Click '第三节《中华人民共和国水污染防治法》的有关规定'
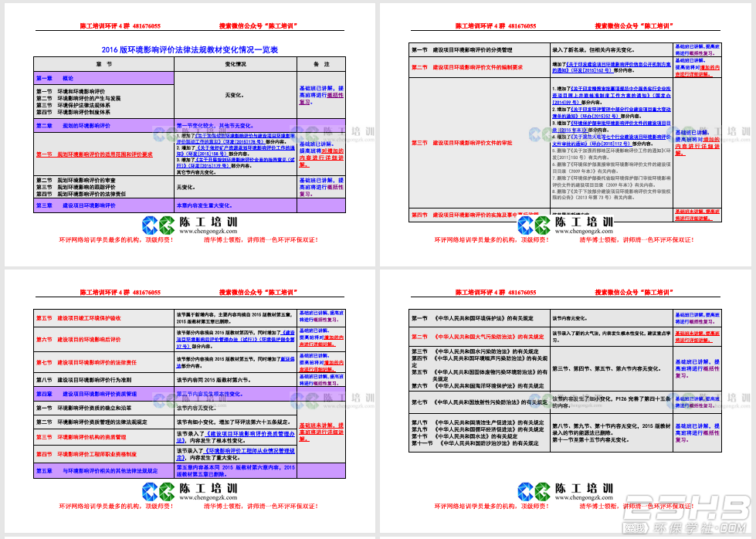 (x=475, y=351)
